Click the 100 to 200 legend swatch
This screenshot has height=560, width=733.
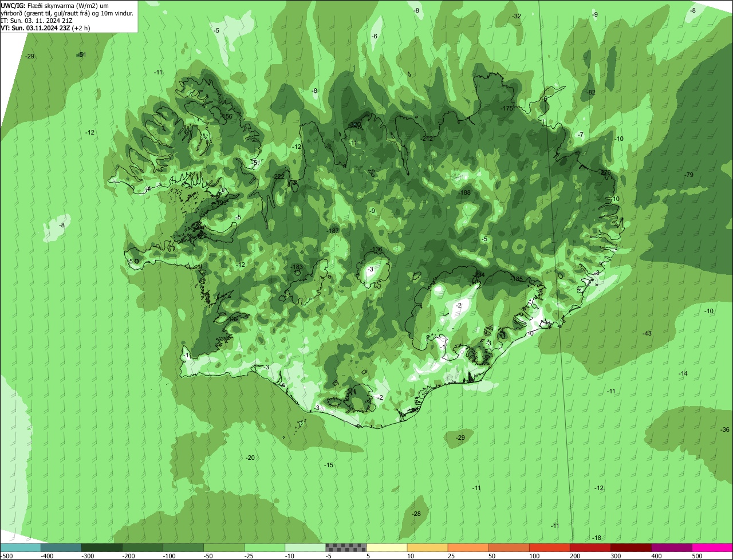pos(549,547)
